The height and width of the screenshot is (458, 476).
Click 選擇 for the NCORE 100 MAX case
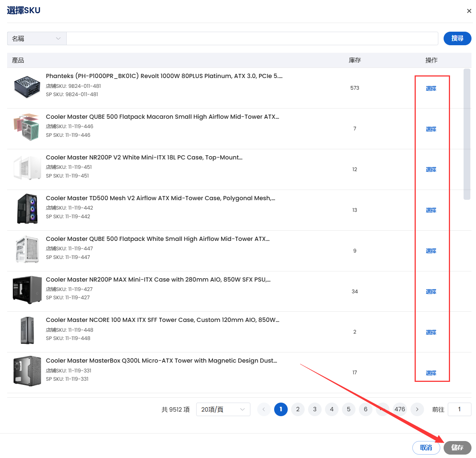[x=431, y=332]
